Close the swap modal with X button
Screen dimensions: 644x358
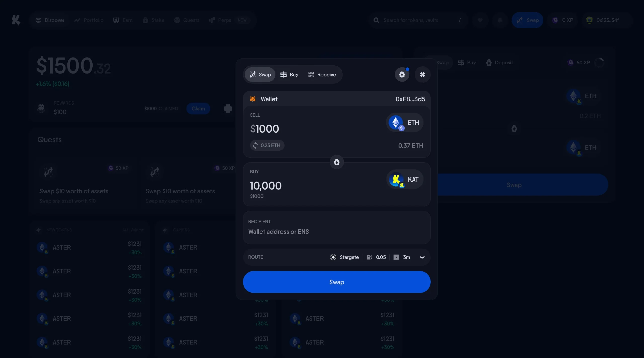pos(422,75)
